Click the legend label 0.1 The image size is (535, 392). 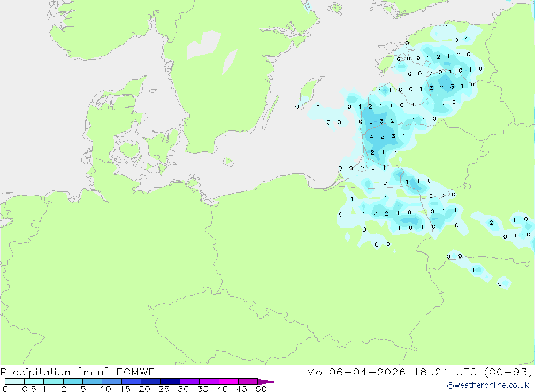pos(9,389)
